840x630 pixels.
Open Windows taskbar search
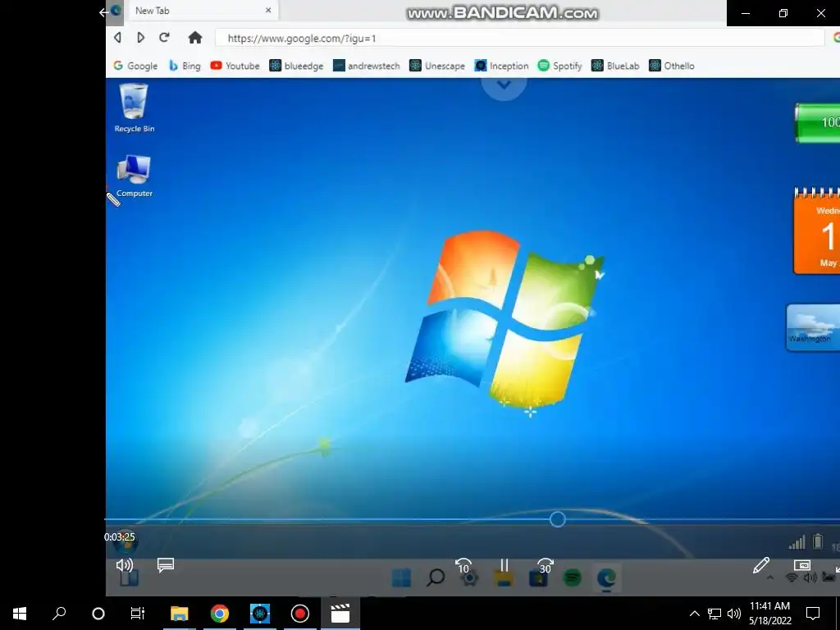click(x=59, y=614)
